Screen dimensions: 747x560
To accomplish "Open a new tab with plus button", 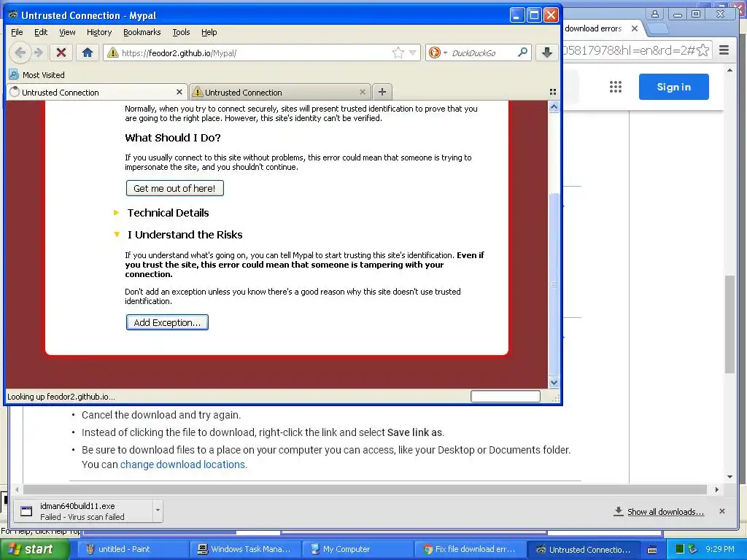I will point(382,92).
